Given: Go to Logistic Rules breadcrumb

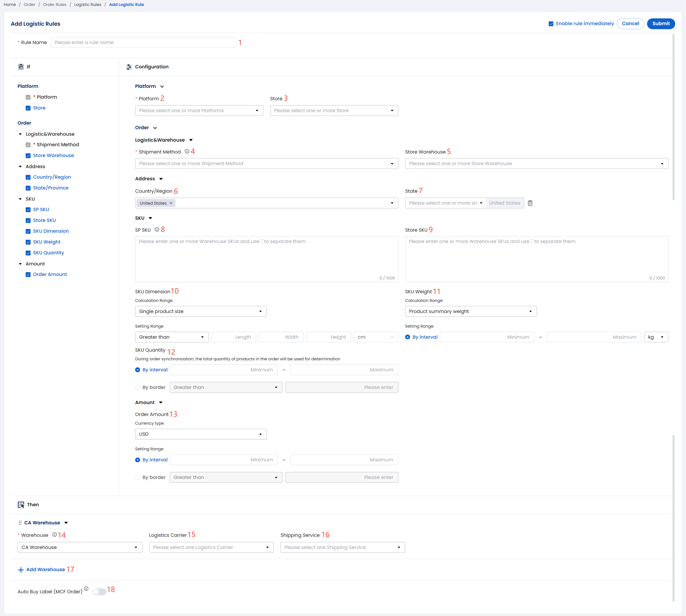Looking at the screenshot, I should pos(88,4).
